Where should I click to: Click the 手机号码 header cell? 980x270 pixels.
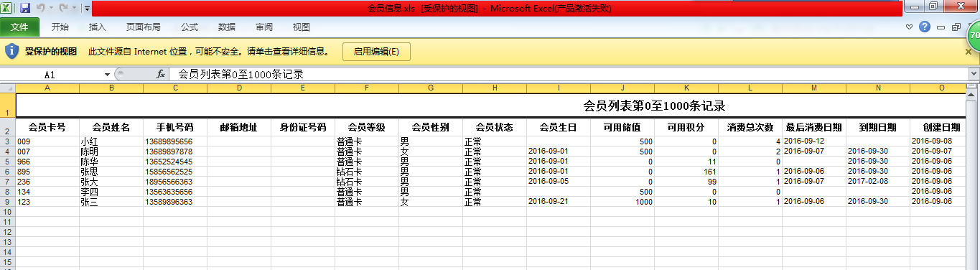point(175,127)
